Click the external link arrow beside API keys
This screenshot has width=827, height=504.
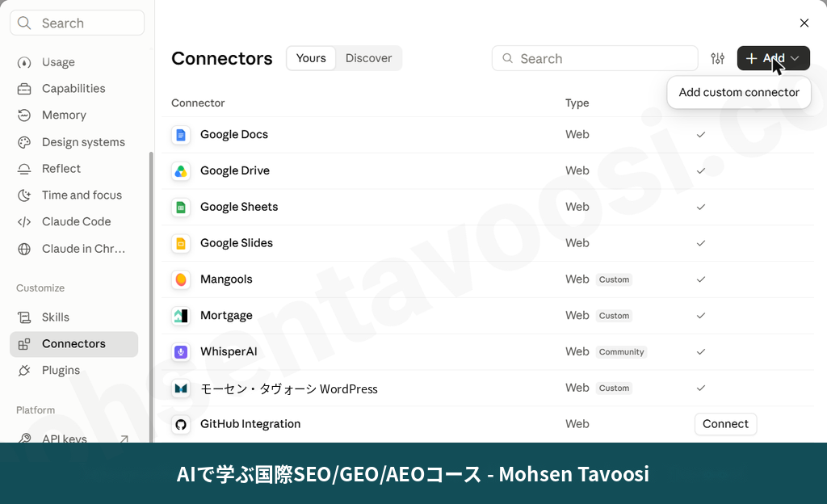(124, 439)
